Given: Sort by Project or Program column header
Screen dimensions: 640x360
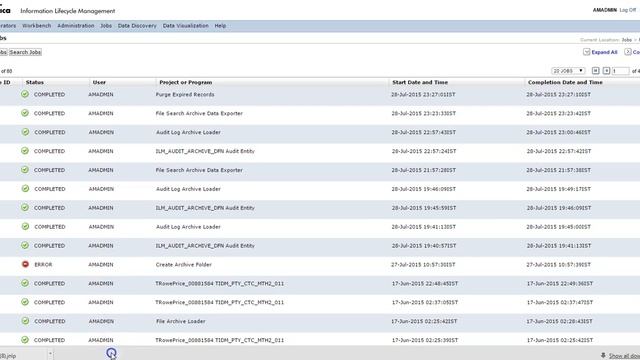Looking at the screenshot, I should pyautogui.click(x=186, y=82).
